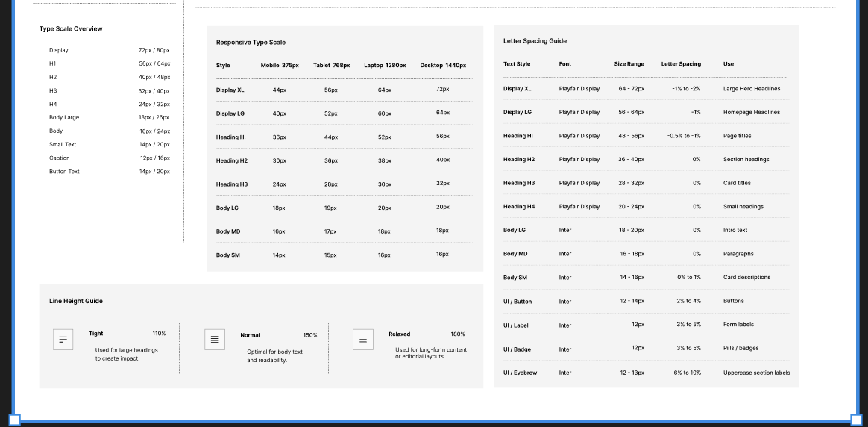Viewport: 868px width, 427px height.
Task: Select the "Heading H4" row label
Action: click(x=519, y=207)
